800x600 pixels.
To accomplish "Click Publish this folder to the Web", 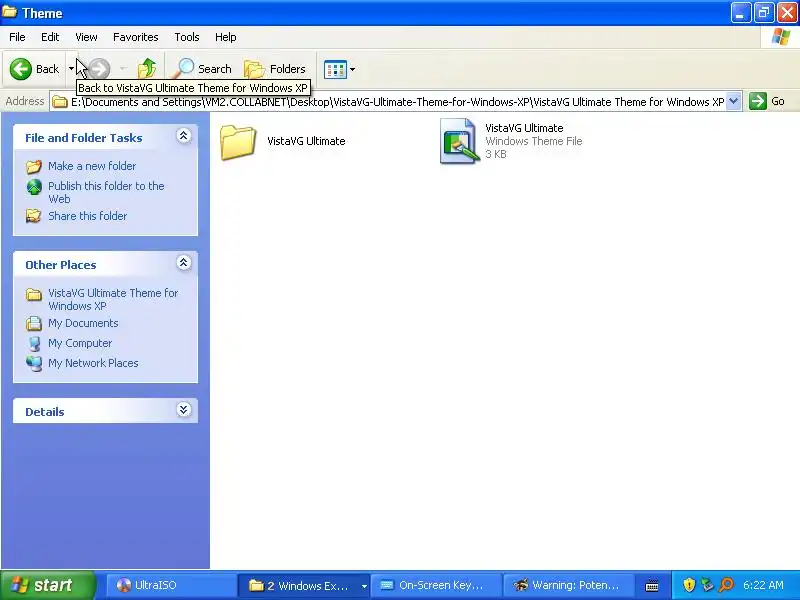I will click(x=106, y=192).
